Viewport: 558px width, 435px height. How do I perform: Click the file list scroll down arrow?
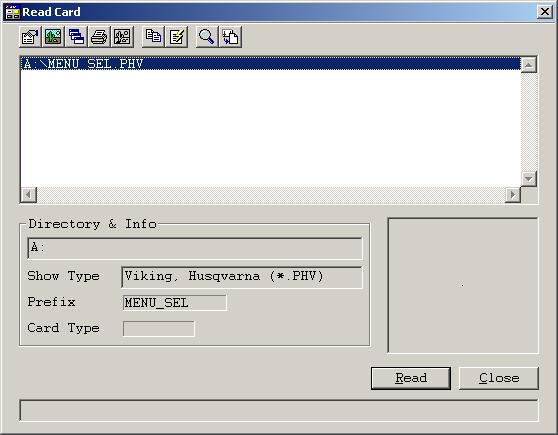[529, 178]
